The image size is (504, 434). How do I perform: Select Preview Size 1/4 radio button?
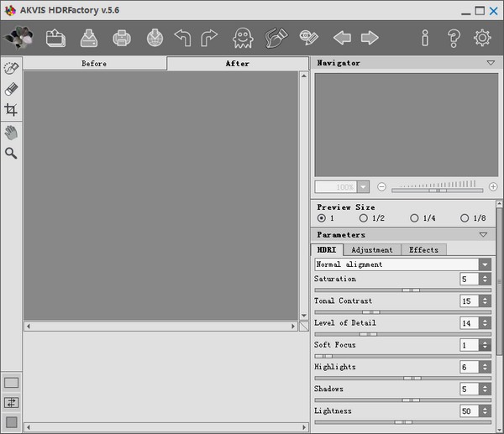(414, 218)
